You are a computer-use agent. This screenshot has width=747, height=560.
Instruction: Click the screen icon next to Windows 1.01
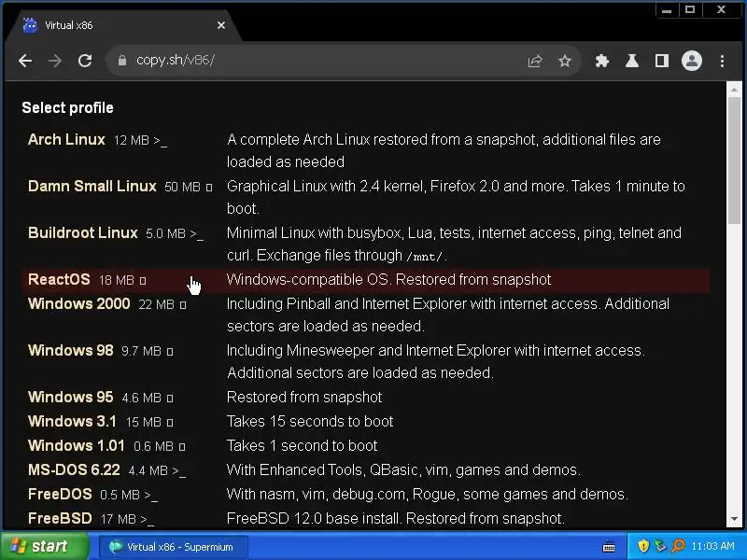click(x=181, y=447)
